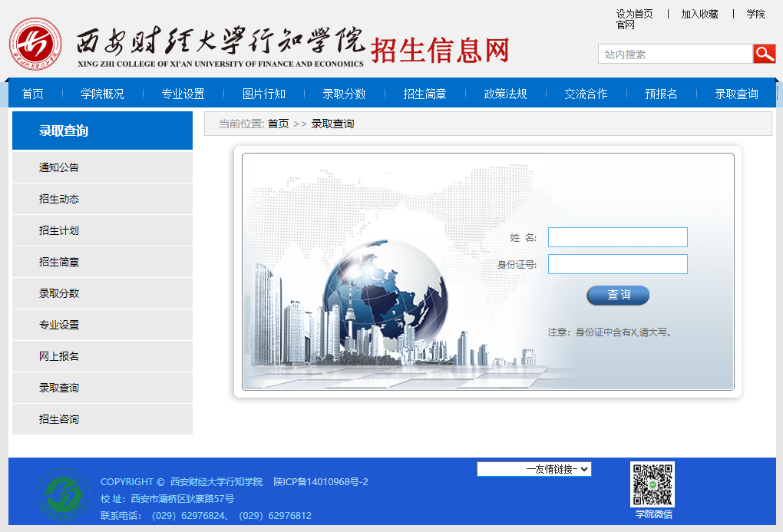Screen dimensions: 783x532
Task: Open the 学院微信 QR code image
Action: 652,484
